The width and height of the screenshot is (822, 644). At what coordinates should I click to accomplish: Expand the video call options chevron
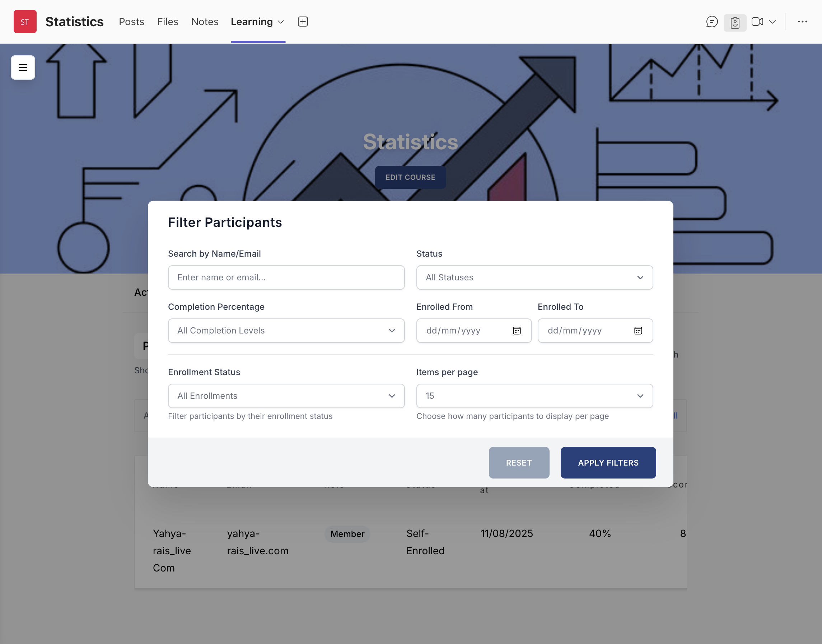(772, 22)
